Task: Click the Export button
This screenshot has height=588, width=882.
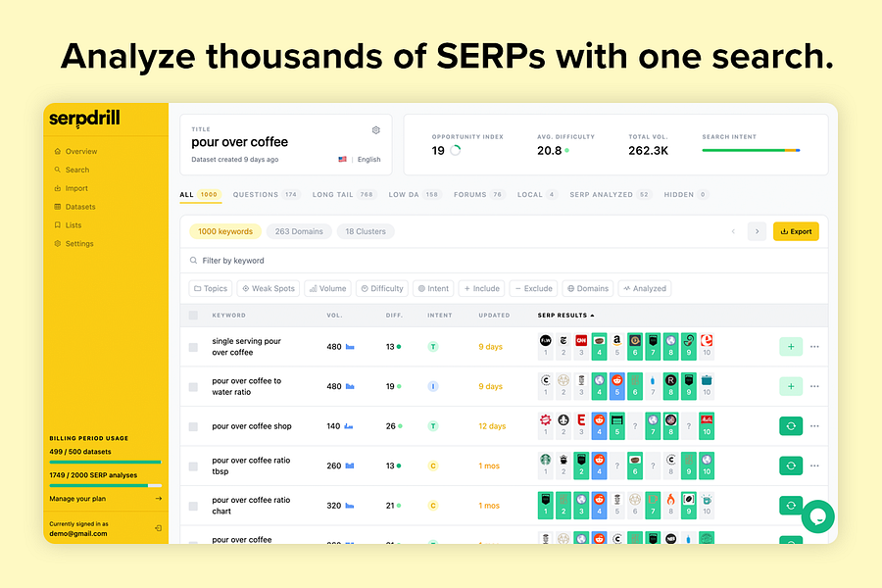Action: coord(796,231)
